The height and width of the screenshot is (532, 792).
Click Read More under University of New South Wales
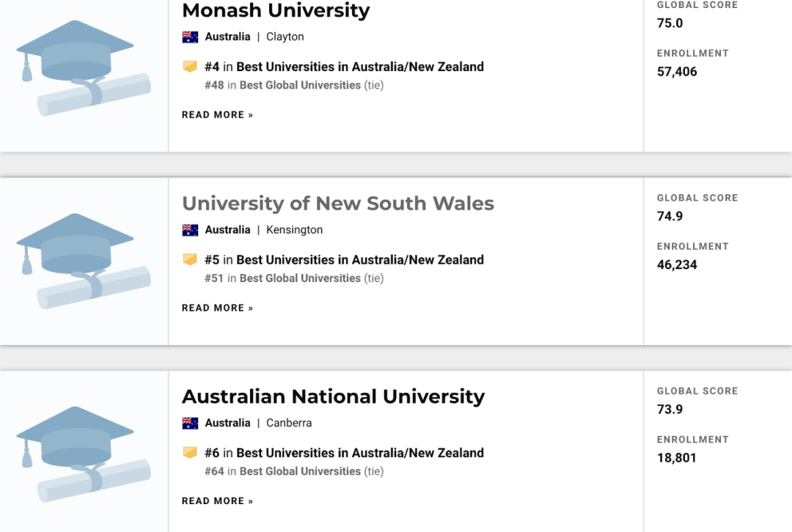click(217, 308)
